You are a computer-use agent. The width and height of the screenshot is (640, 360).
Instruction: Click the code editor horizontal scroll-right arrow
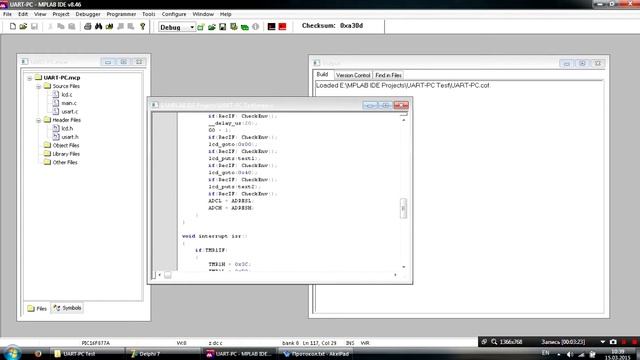(x=395, y=275)
